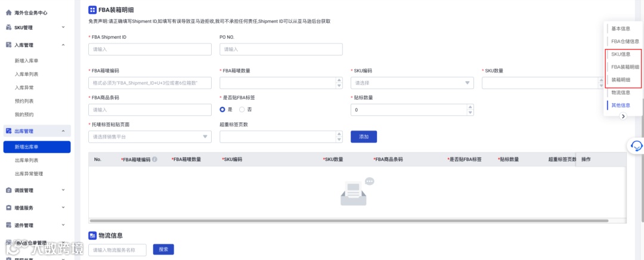This screenshot has height=260, width=644.
Task: Open 预约列表 menu item
Action: tap(24, 101)
